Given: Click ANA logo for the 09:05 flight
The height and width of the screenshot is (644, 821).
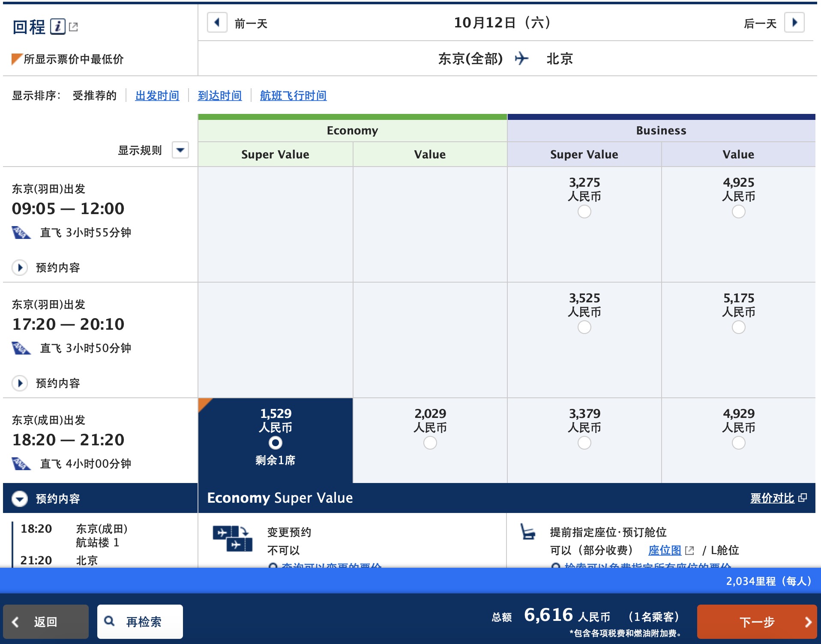Looking at the screenshot, I should coord(21,233).
